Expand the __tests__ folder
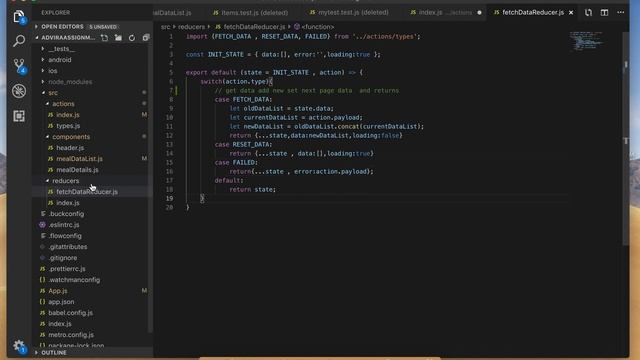Image resolution: width=640 pixels, height=360 pixels. [61, 49]
